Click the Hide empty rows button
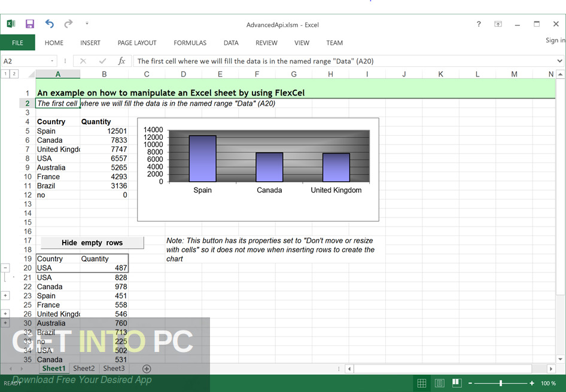The width and height of the screenshot is (566, 392). point(92,243)
